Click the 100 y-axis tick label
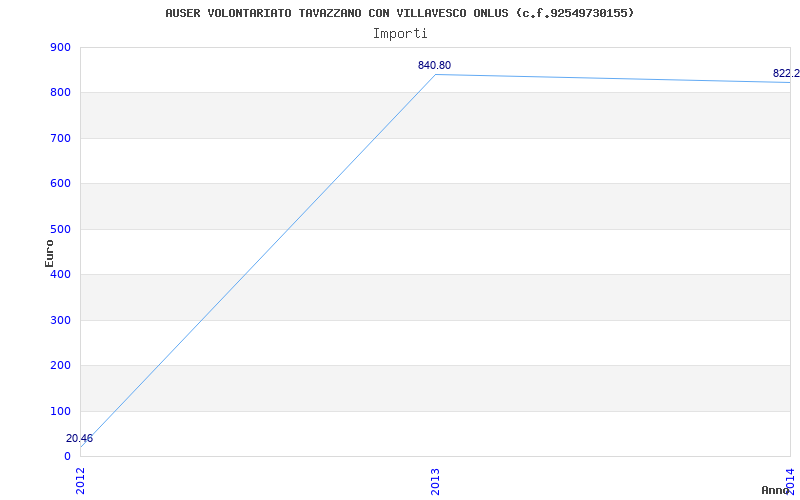 pos(60,411)
